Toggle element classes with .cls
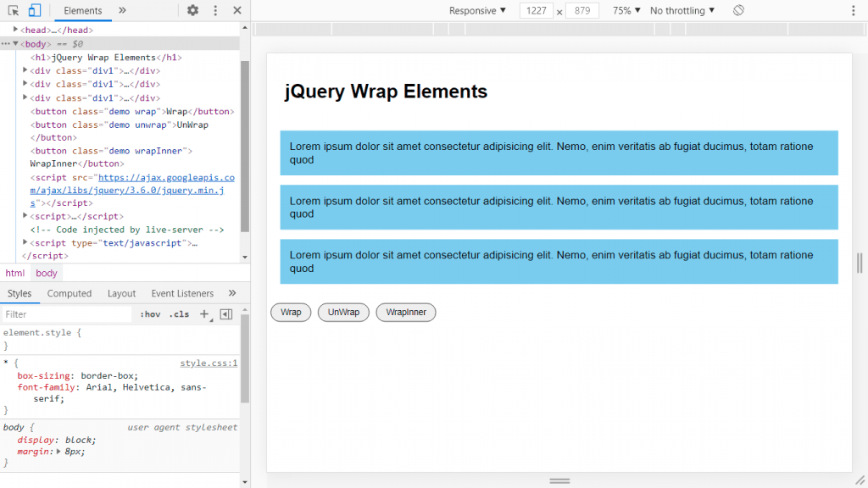868x488 pixels. point(179,313)
